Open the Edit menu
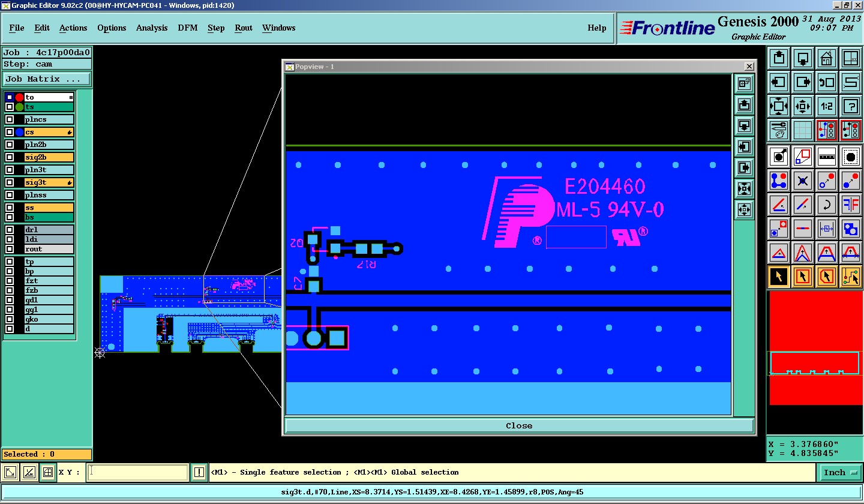 click(42, 28)
